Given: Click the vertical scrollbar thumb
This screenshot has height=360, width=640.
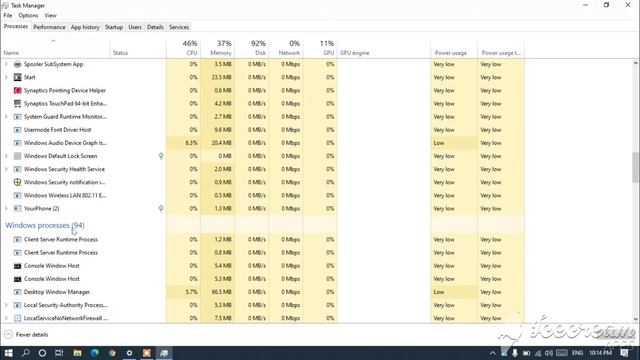Looking at the screenshot, I should 636,167.
